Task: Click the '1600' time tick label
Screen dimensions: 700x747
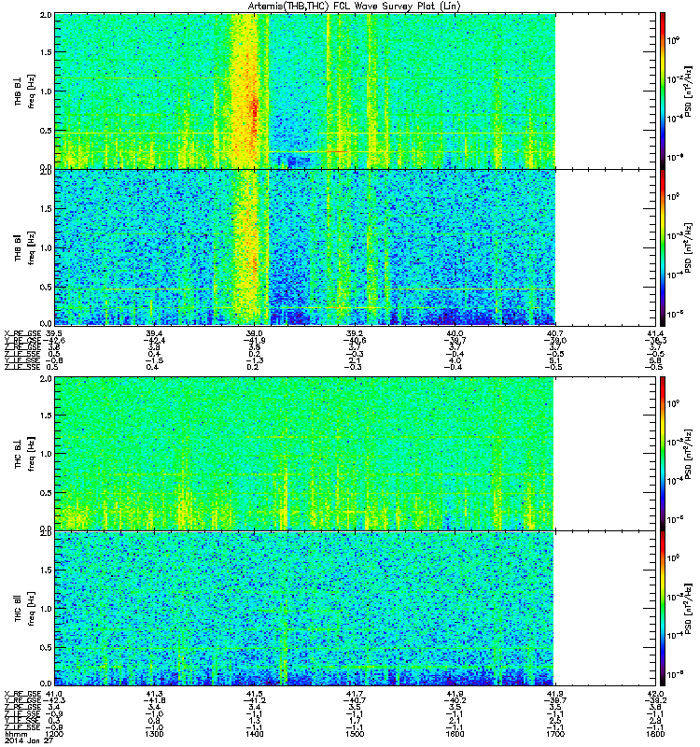Action: tap(455, 734)
